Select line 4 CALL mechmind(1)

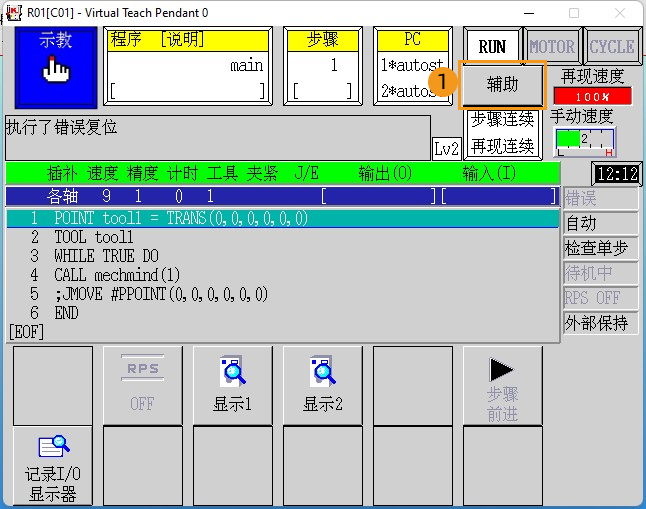pyautogui.click(x=283, y=275)
